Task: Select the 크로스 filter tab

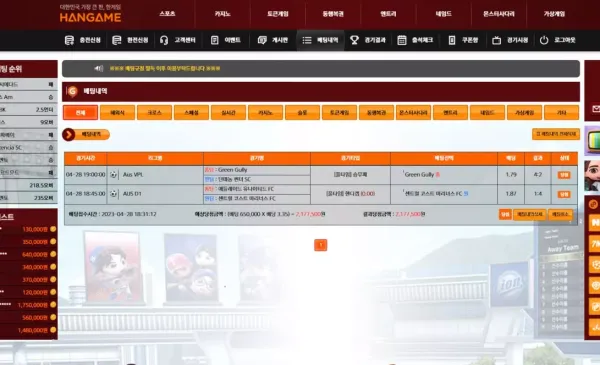Action: 154,113
